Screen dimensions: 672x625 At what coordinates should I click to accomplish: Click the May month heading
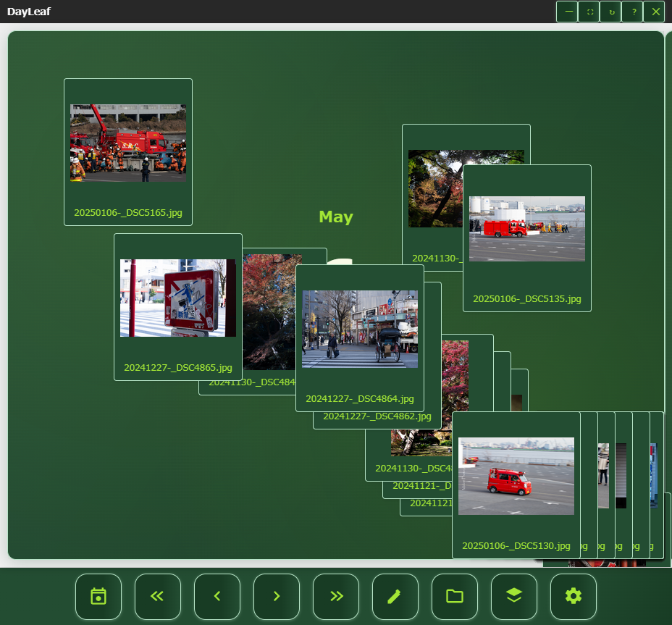336,217
